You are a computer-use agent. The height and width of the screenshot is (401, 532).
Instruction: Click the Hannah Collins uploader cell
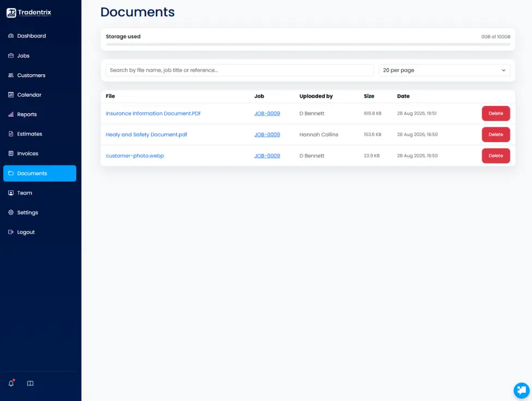pyautogui.click(x=319, y=134)
